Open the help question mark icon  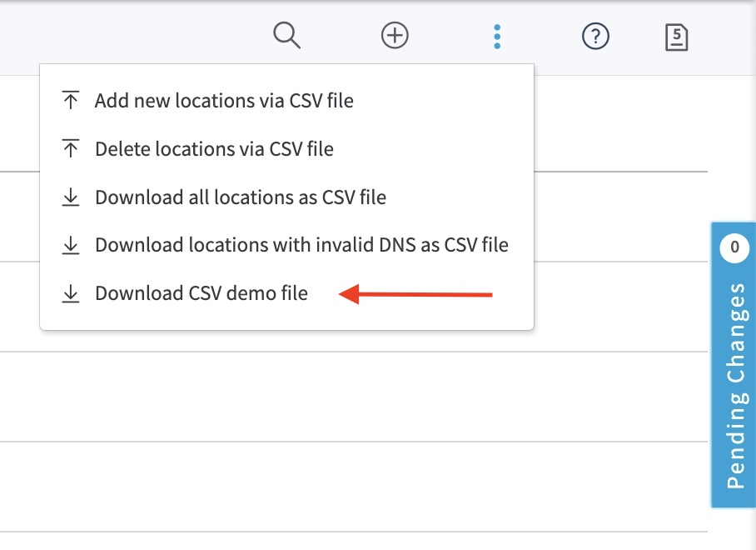coord(595,36)
